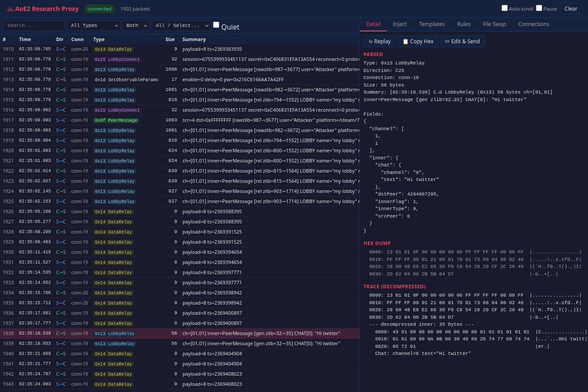Clear the packet list with Clear button
Screen dimensions: 588x392
571,9
